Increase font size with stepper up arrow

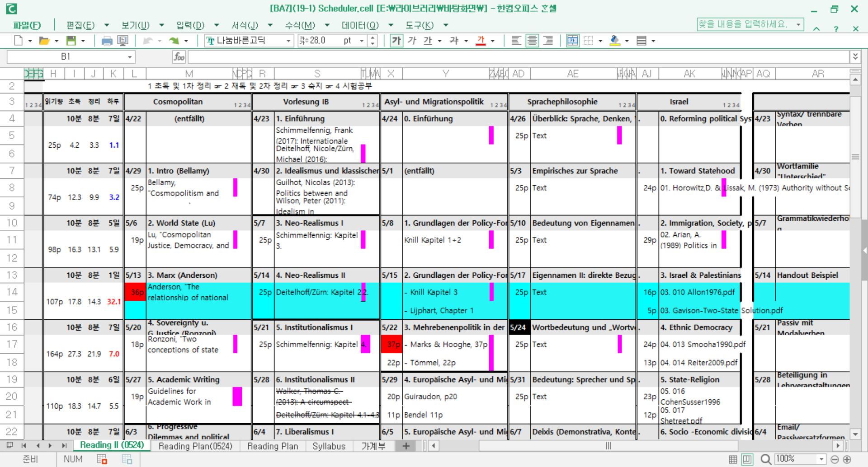tap(373, 38)
